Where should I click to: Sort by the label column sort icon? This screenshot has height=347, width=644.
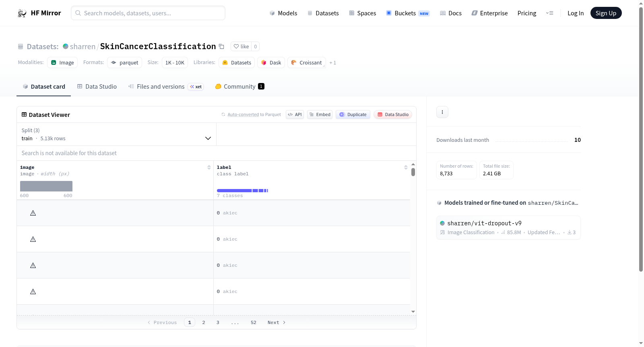click(406, 167)
